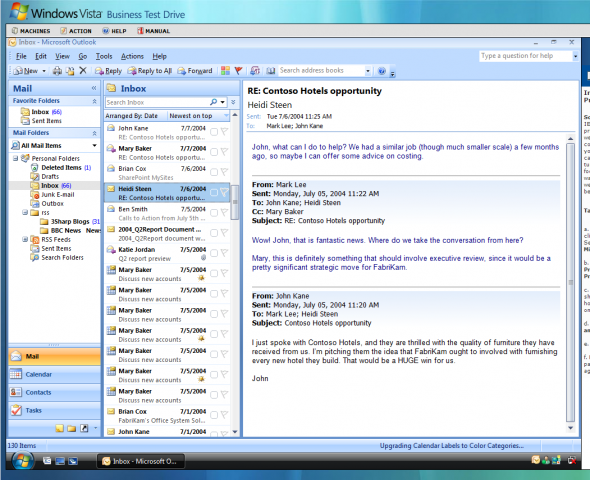Click the Inbox - Microsoft Outlook taskbar button
Viewport: 590px width, 480px height.
click(x=141, y=461)
